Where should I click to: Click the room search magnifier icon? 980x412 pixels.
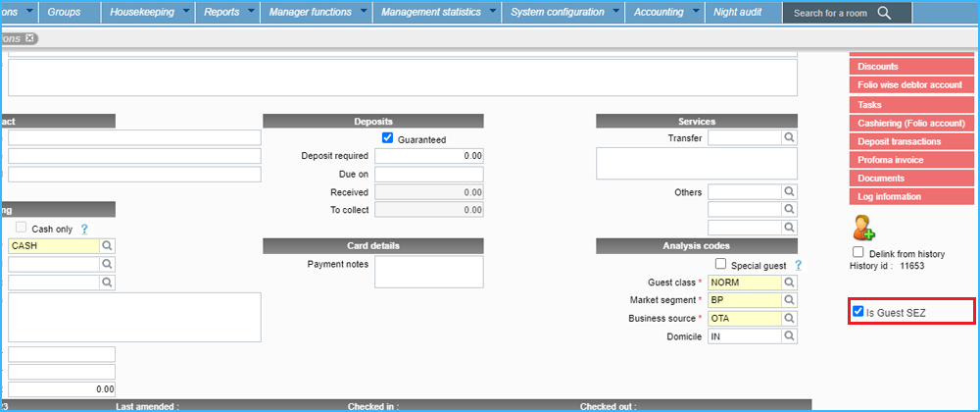click(x=884, y=13)
